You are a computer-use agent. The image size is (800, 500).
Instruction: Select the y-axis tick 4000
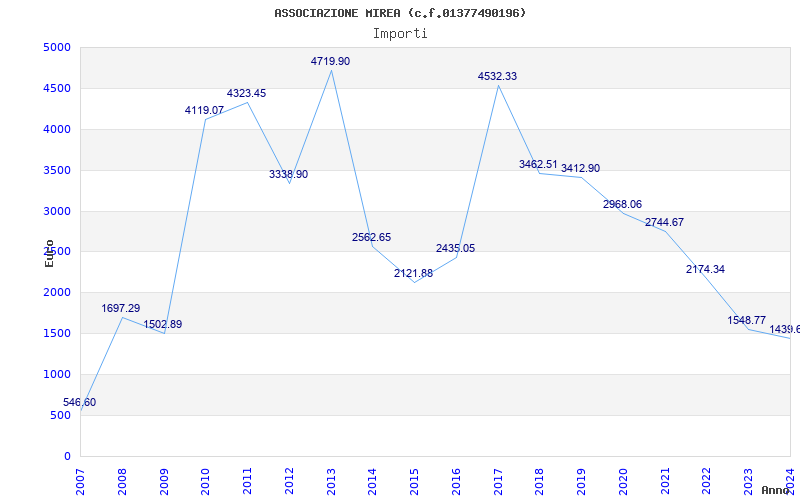(58, 130)
